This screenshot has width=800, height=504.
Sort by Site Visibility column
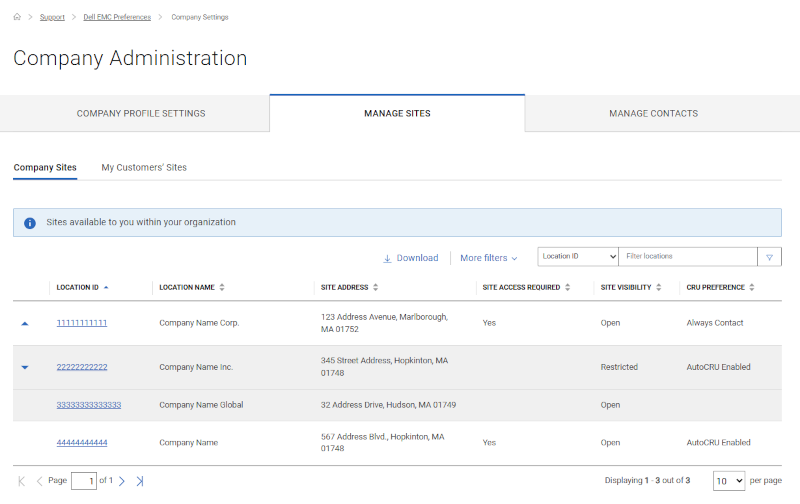(x=659, y=288)
